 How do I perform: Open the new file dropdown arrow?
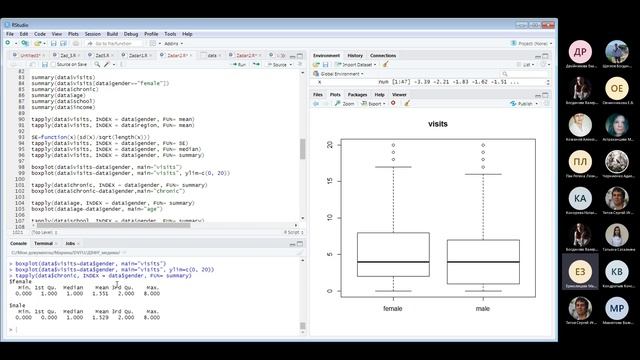[x=16, y=43]
